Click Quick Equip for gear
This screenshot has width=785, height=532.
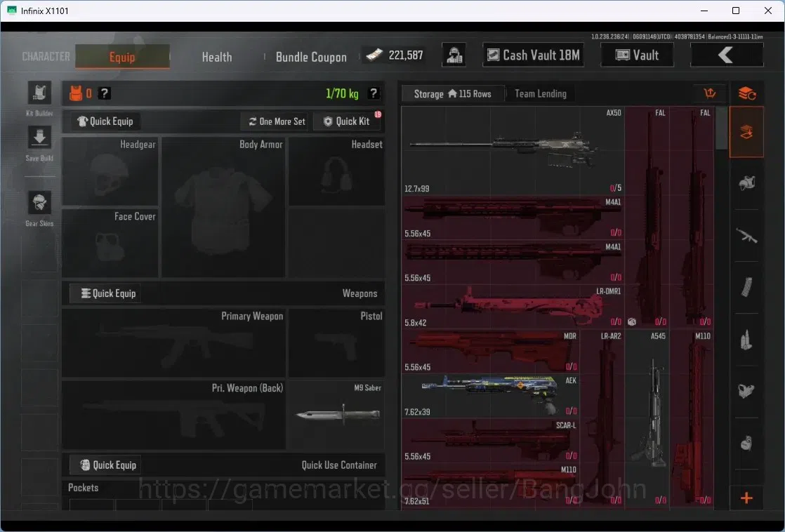105,121
